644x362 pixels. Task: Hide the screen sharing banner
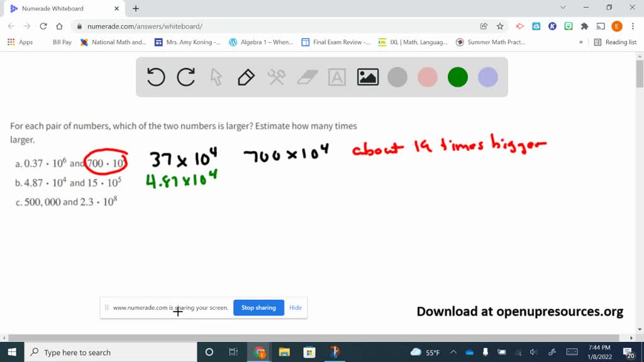(295, 307)
